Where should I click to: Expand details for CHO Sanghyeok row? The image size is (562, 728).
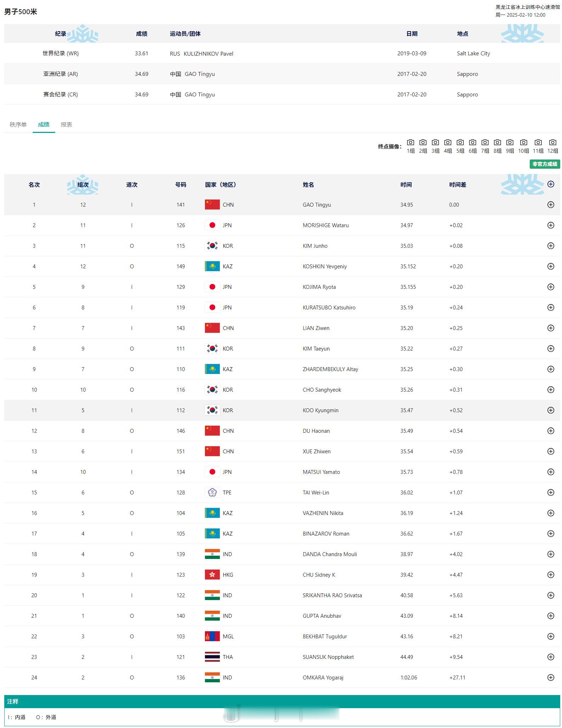[551, 390]
